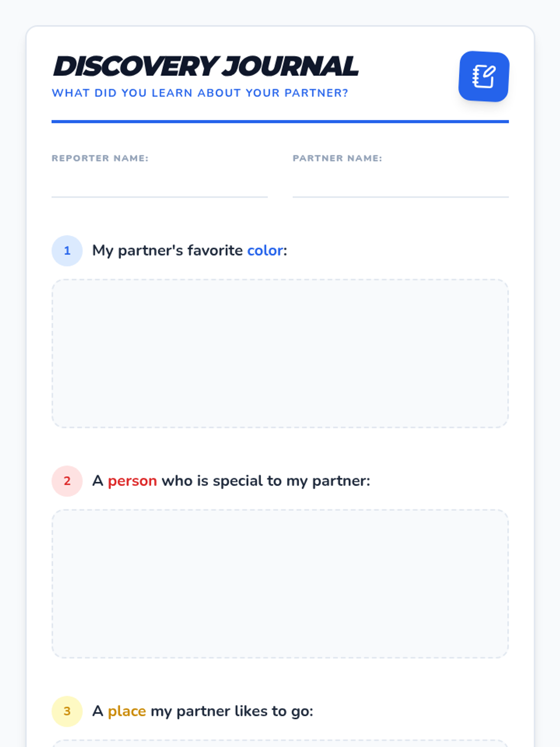The image size is (560, 747).
Task: Click the 'my partner likes to go' text
Action: tap(232, 711)
